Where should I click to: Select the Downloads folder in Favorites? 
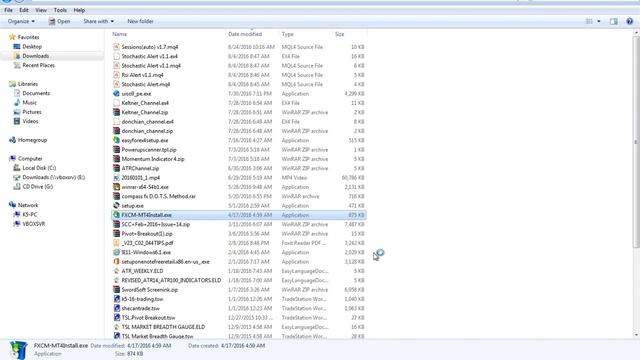[x=36, y=56]
